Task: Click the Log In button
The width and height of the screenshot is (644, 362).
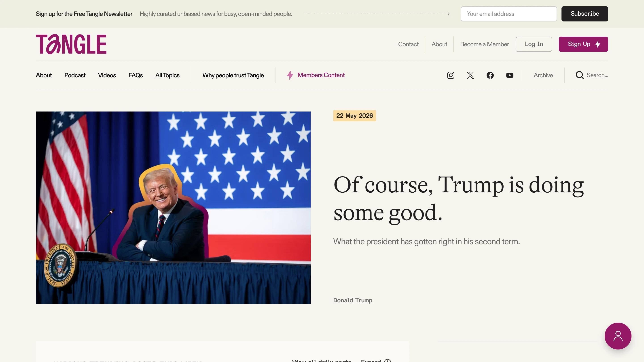Action: click(534, 44)
